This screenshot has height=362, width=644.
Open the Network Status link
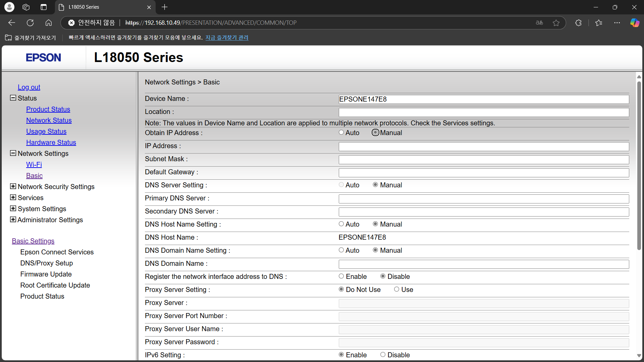point(49,120)
